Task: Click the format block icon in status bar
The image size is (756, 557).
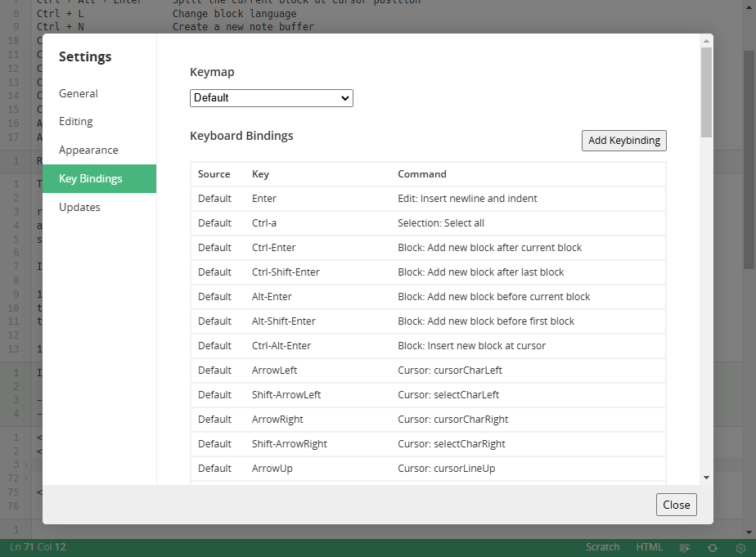Action: click(685, 547)
